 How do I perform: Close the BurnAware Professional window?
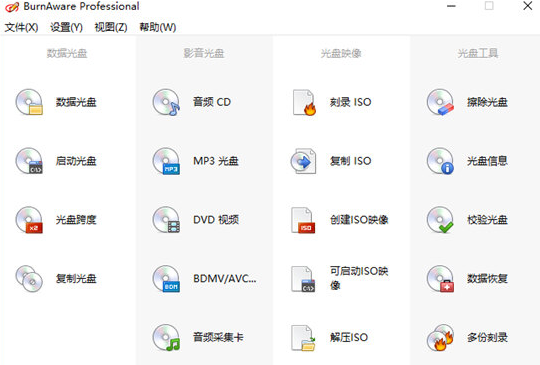528,6
